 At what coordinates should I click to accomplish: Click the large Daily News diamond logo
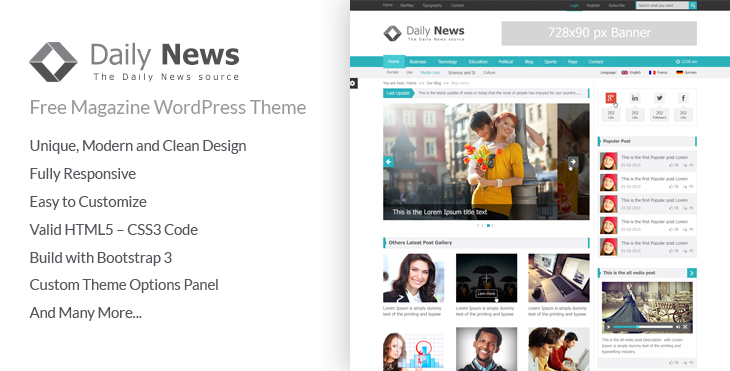[53, 62]
